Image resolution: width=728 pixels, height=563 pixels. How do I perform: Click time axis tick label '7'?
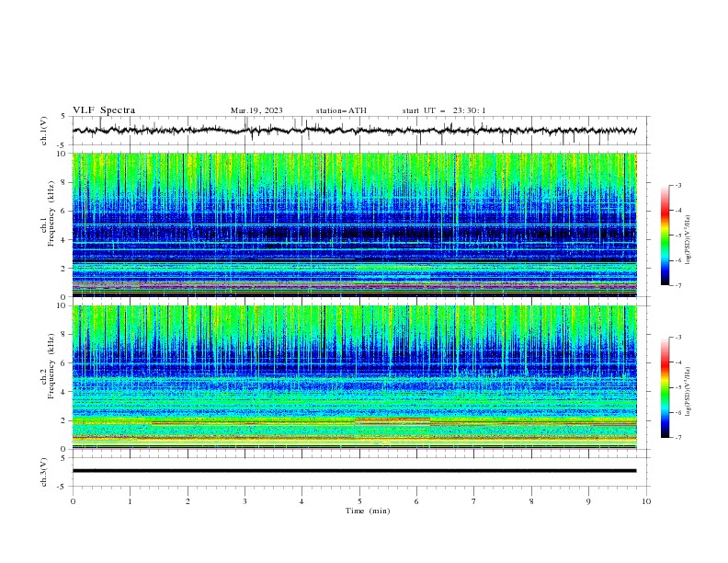474,501
